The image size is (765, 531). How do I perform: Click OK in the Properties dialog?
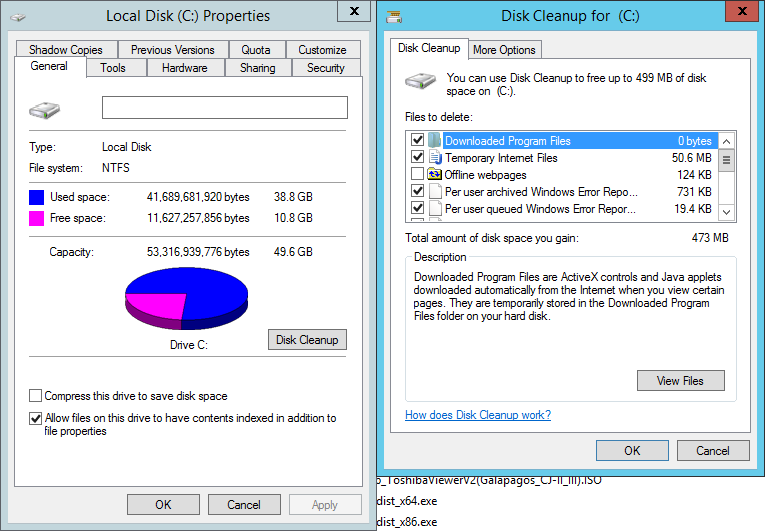163,504
